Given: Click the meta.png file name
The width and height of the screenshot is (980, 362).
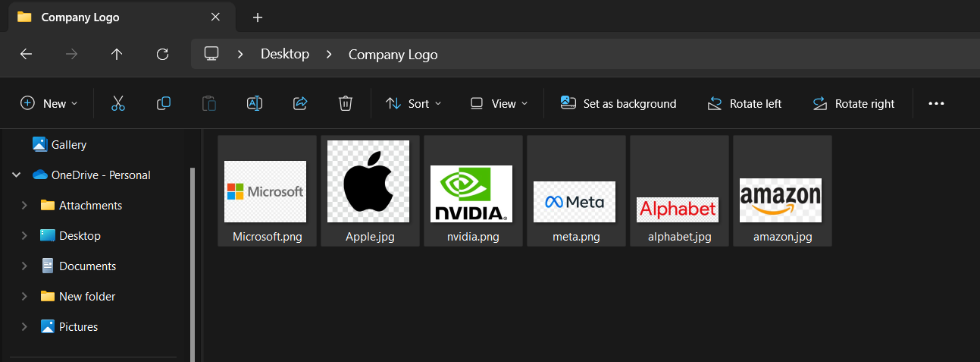Looking at the screenshot, I should tap(576, 237).
